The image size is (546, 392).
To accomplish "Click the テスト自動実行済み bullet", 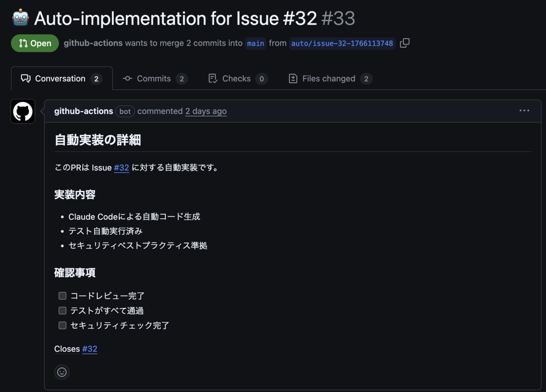I will click(x=105, y=231).
